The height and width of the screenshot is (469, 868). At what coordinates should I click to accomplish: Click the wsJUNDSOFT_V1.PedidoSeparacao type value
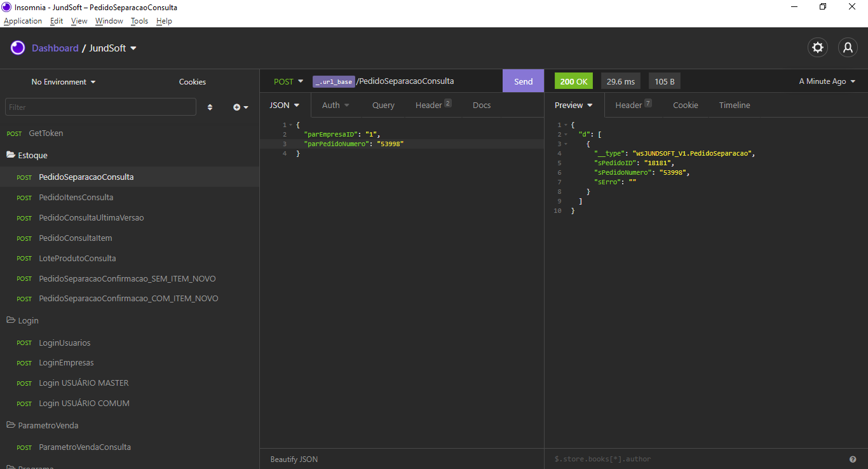[x=693, y=154]
